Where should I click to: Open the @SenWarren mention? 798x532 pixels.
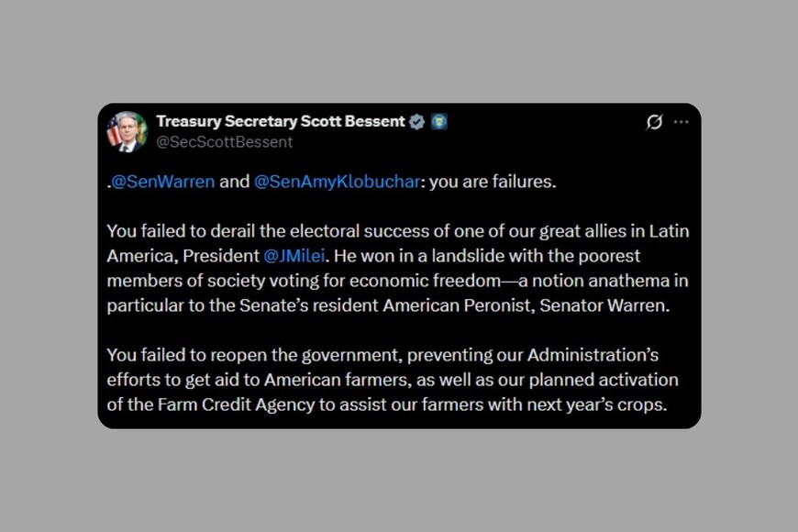pos(162,182)
